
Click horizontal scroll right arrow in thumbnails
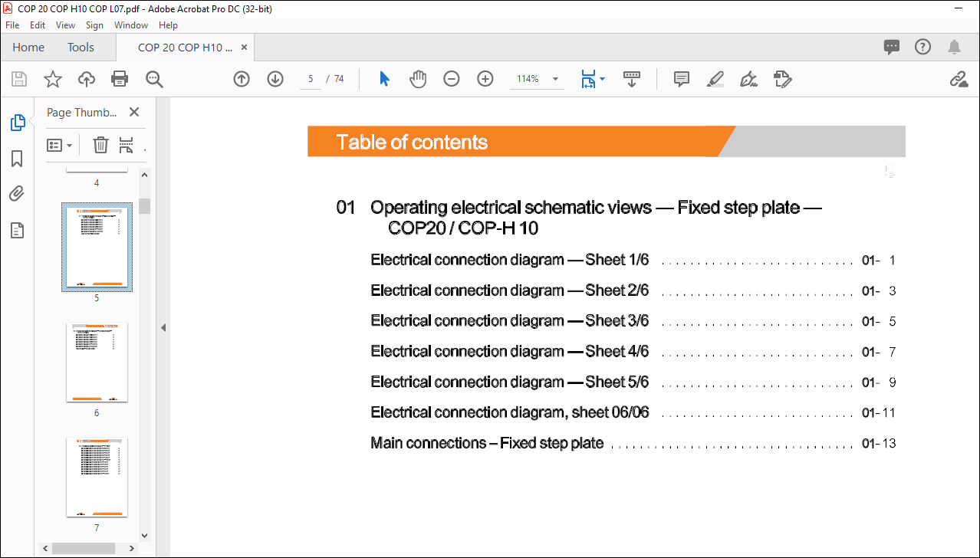pyautogui.click(x=132, y=548)
